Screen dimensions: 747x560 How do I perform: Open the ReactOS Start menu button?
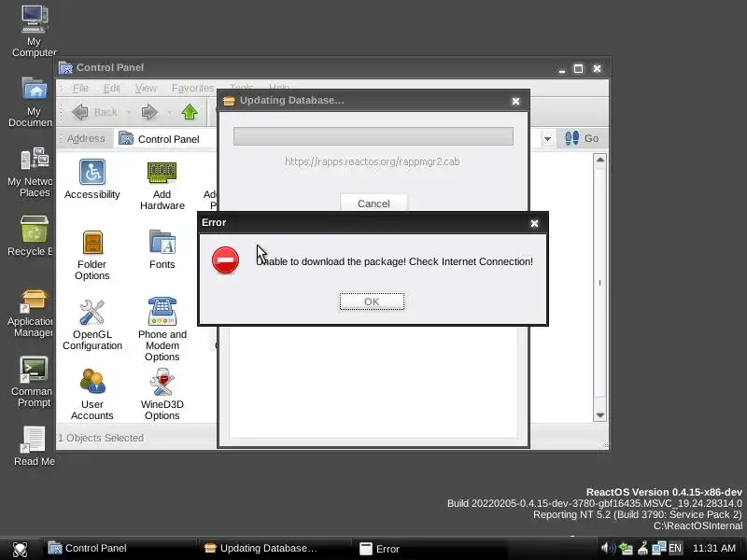pyautogui.click(x=20, y=549)
